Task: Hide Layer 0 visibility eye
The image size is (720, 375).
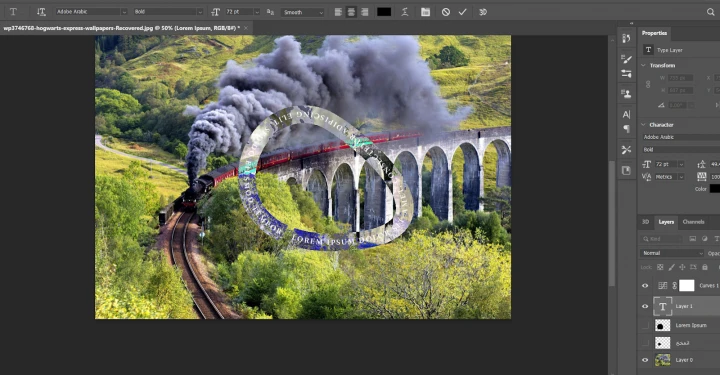Action: tap(645, 360)
